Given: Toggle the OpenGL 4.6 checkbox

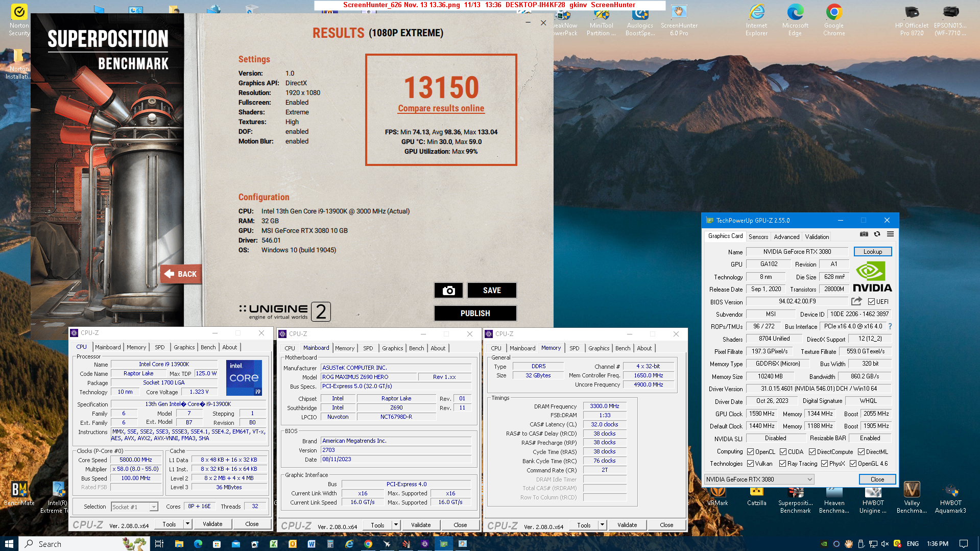Looking at the screenshot, I should [x=853, y=463].
